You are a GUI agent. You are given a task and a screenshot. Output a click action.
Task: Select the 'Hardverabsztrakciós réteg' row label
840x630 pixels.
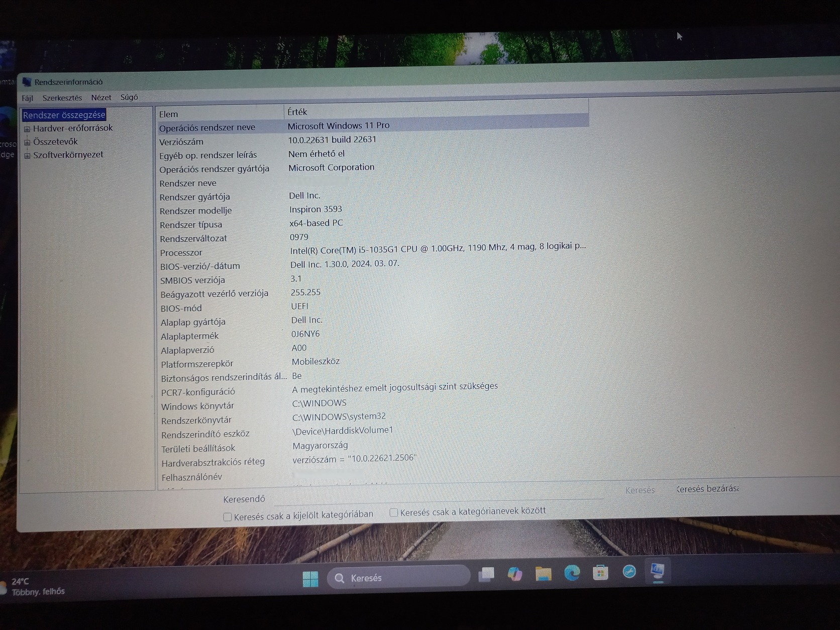coord(213,462)
